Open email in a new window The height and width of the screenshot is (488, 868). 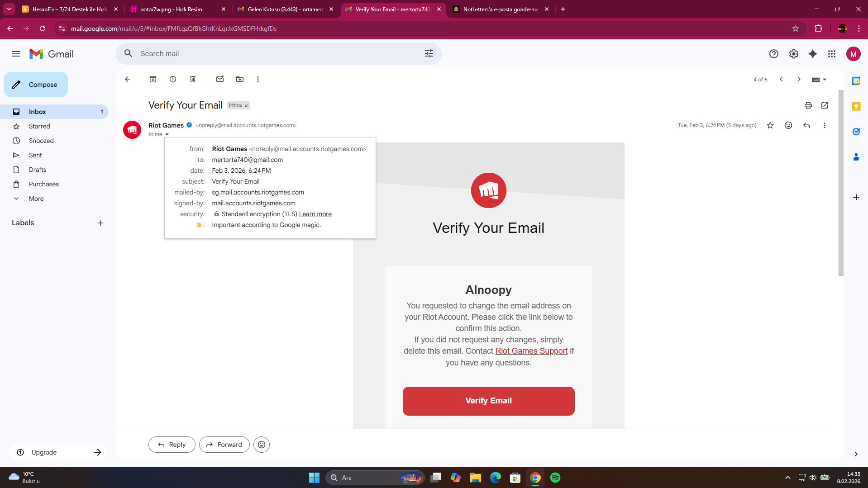[825, 105]
